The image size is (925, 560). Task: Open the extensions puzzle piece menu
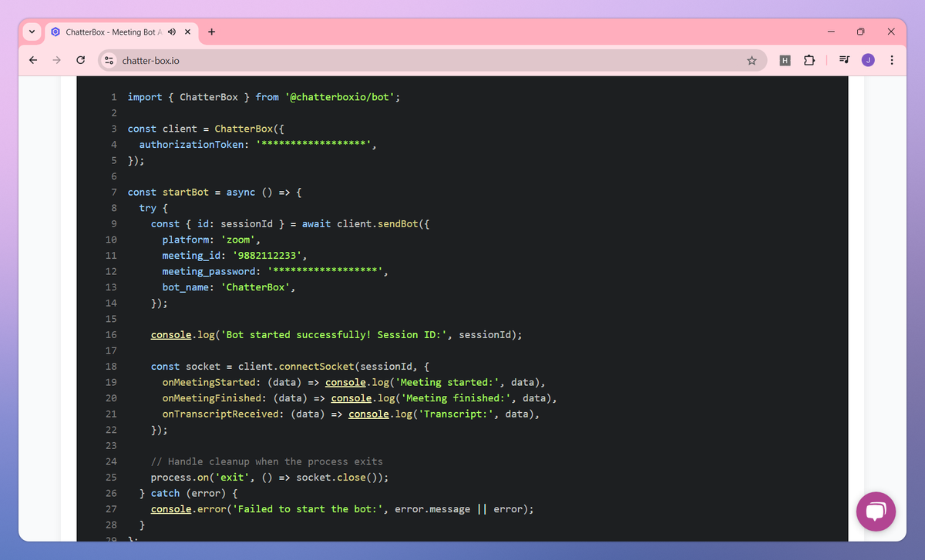coord(809,60)
